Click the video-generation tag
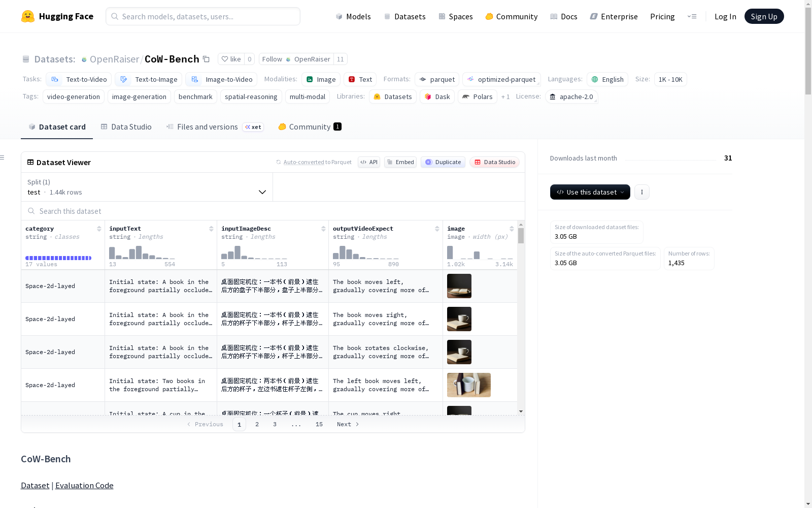812x508 pixels. tap(74, 97)
